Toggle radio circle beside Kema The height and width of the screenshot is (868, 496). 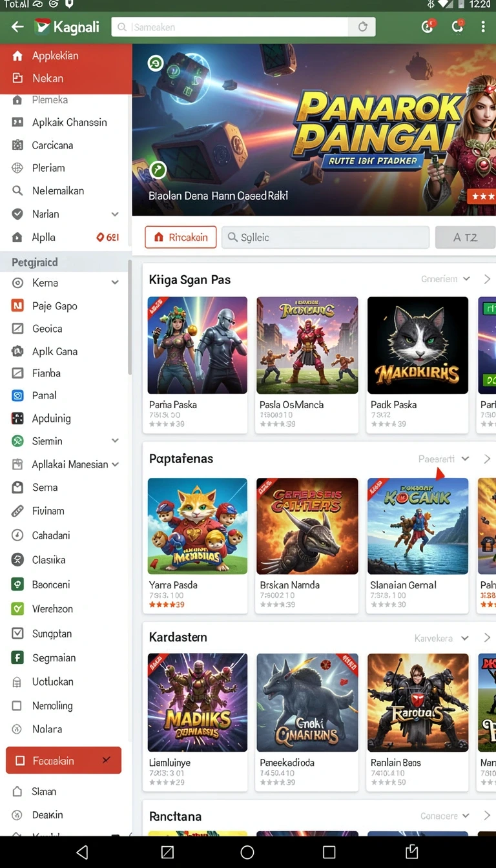17,283
